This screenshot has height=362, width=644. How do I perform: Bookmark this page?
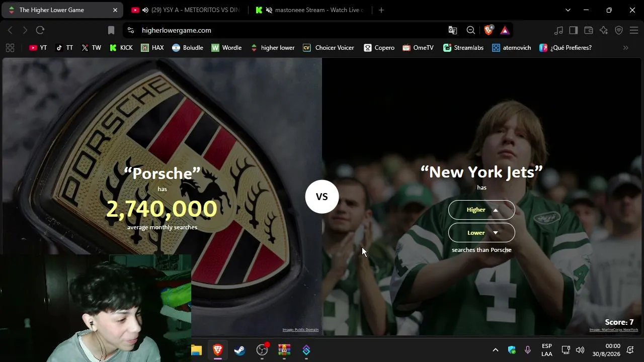pyautogui.click(x=111, y=30)
